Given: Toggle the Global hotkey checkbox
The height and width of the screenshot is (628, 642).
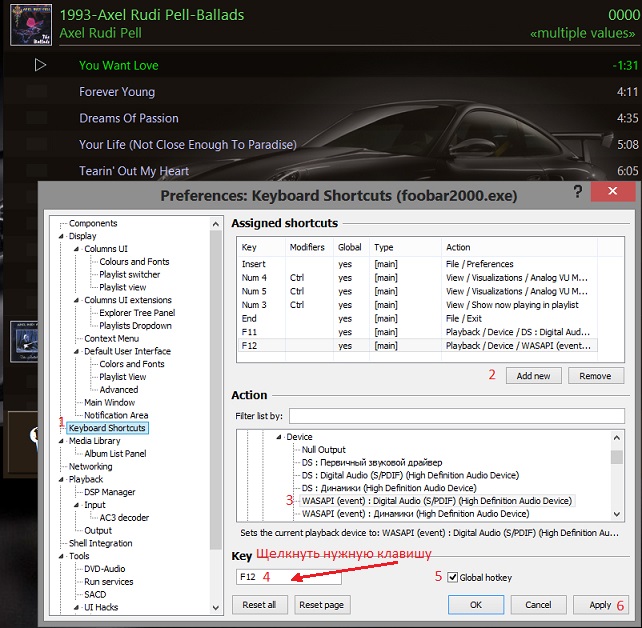Looking at the screenshot, I should click(x=453, y=577).
